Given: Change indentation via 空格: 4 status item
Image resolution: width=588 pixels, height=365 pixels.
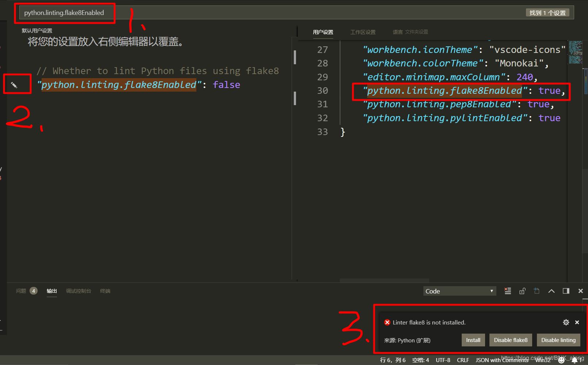Looking at the screenshot, I should (x=420, y=360).
